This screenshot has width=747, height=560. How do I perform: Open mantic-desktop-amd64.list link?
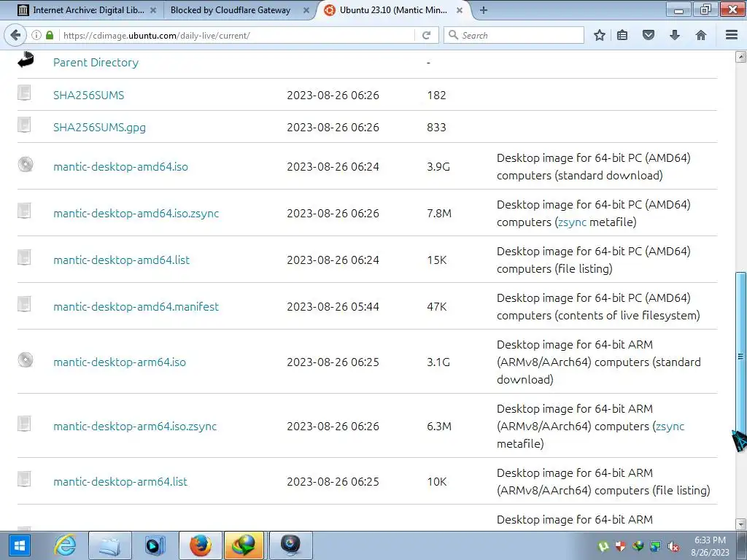[x=122, y=260]
